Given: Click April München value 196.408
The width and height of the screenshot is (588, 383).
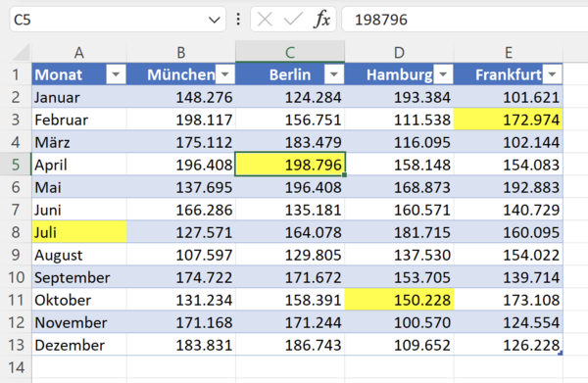Looking at the screenshot, I should click(181, 165).
